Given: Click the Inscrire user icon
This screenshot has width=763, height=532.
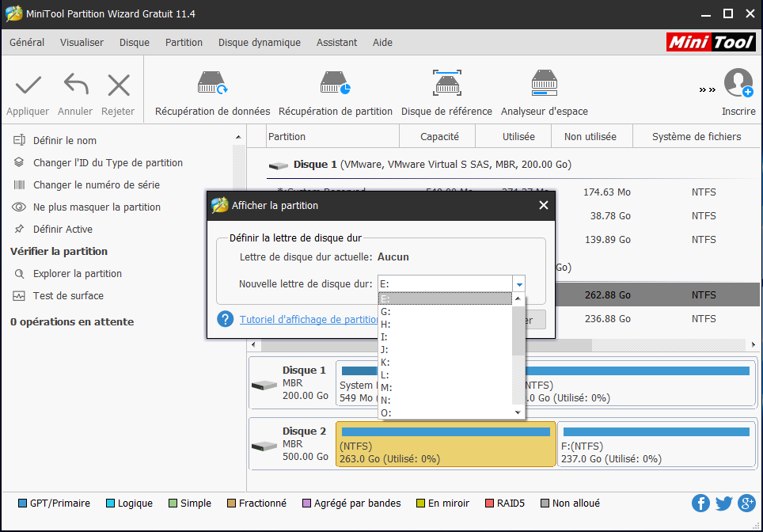Looking at the screenshot, I should click(x=738, y=83).
